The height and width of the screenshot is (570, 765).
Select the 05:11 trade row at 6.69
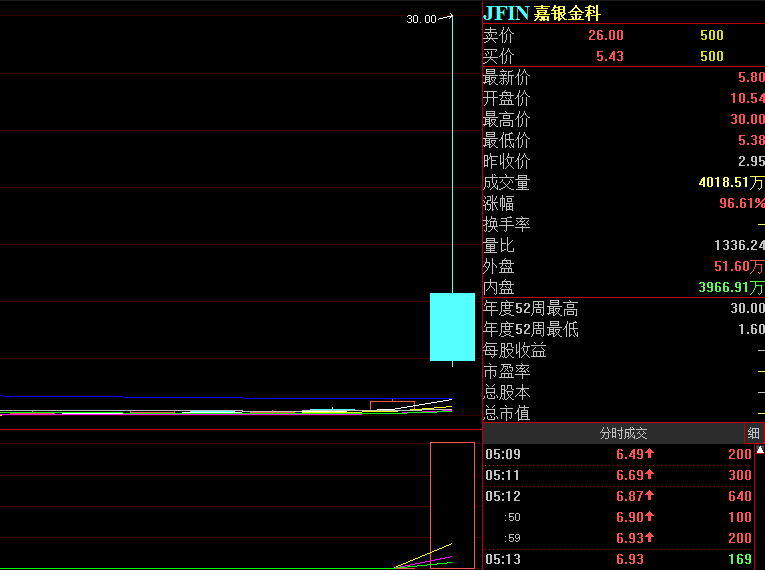pyautogui.click(x=619, y=475)
